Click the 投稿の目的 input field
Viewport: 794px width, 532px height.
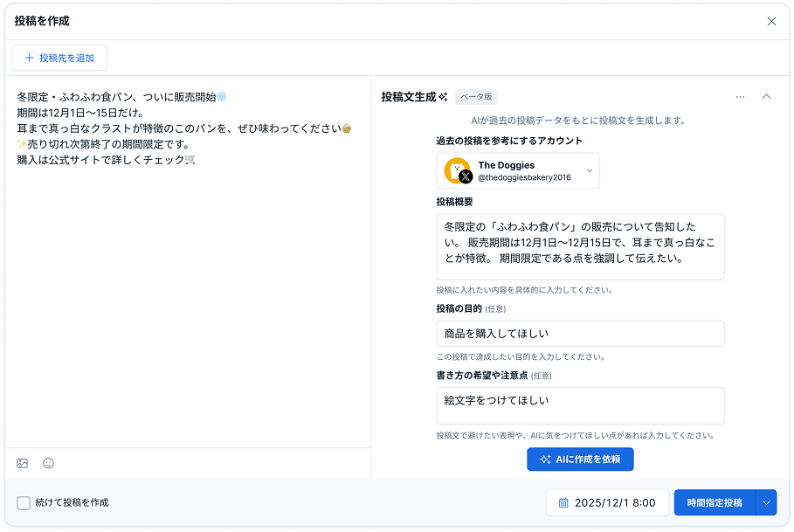pyautogui.click(x=580, y=334)
